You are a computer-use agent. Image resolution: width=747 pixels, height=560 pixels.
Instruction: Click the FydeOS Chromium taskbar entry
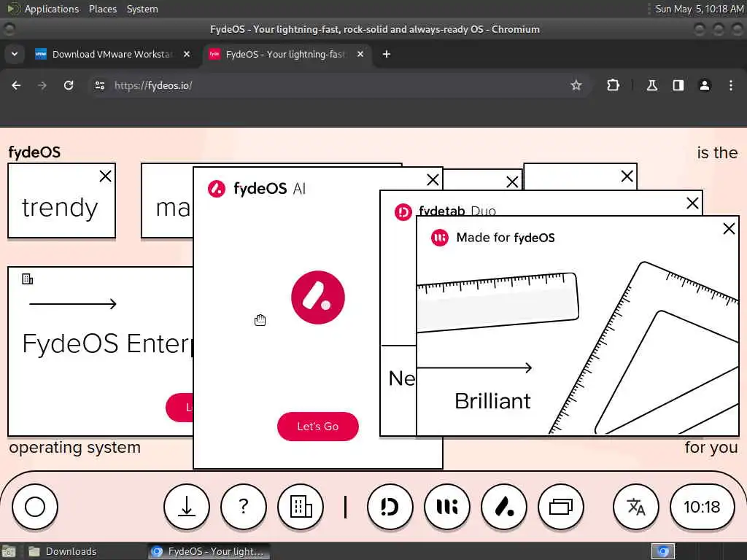point(208,551)
